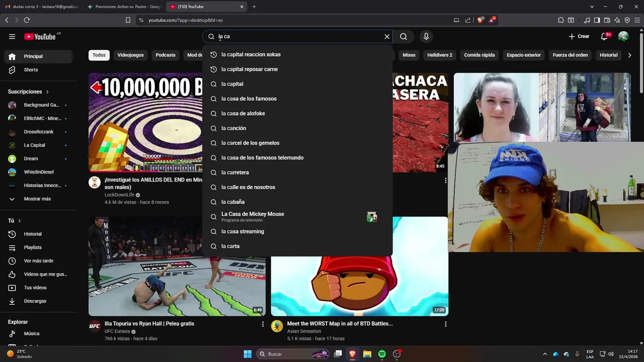Open the notifications bell
This screenshot has width=644, height=362.
[x=605, y=36]
